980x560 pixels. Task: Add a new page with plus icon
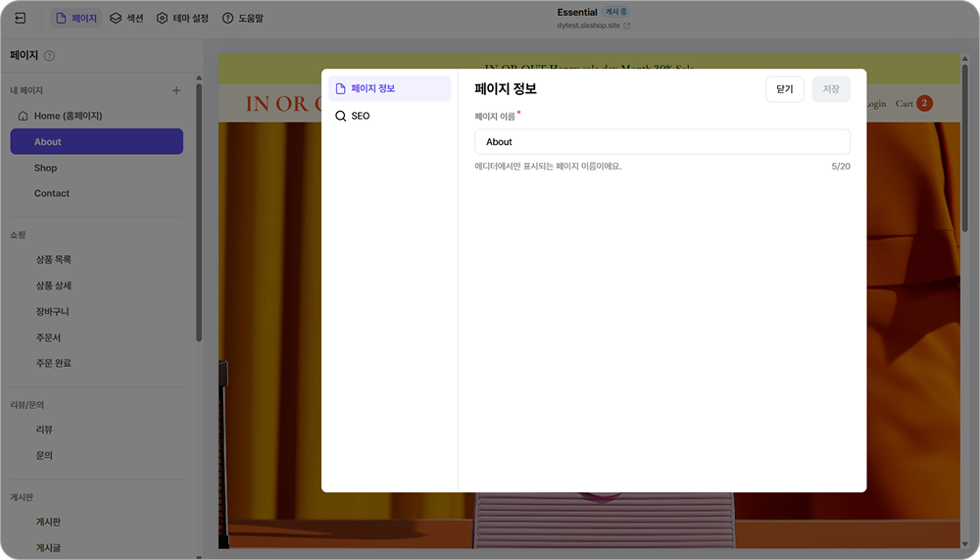pyautogui.click(x=176, y=91)
